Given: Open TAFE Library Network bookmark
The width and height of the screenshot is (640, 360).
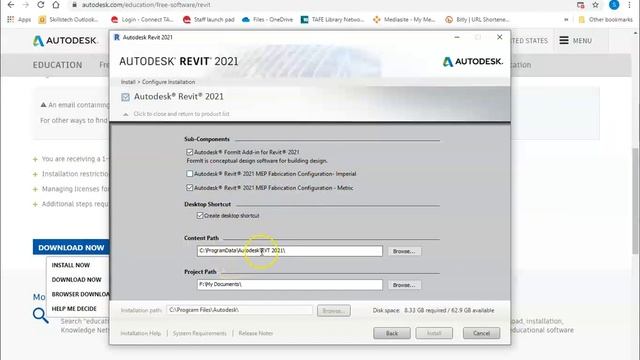Looking at the screenshot, I should tap(332, 20).
